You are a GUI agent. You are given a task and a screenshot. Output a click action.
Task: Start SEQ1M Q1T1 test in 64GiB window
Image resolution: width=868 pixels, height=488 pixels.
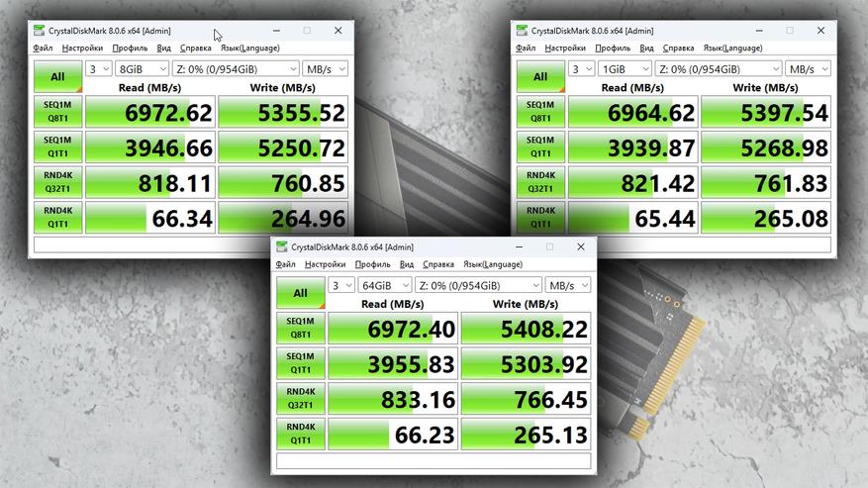[301, 363]
